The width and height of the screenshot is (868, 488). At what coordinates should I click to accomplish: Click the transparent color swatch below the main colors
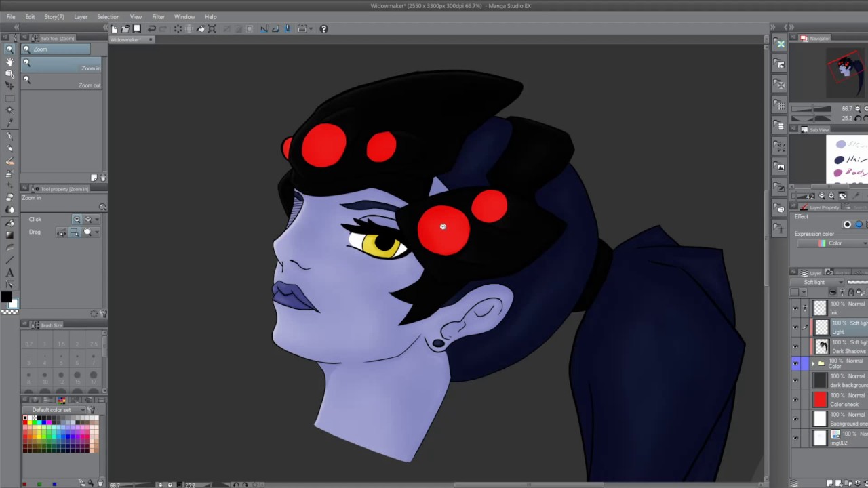9,312
